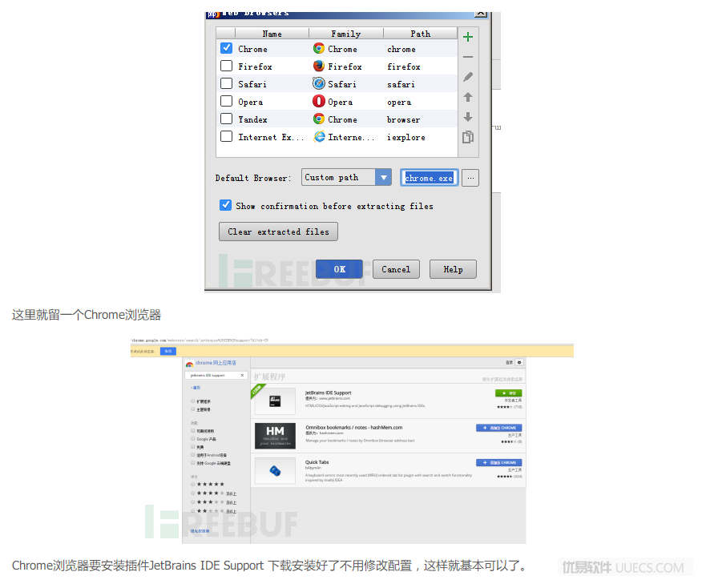702x588 pixels.
Task: Open the Web Store settings gear
Action: tap(519, 362)
